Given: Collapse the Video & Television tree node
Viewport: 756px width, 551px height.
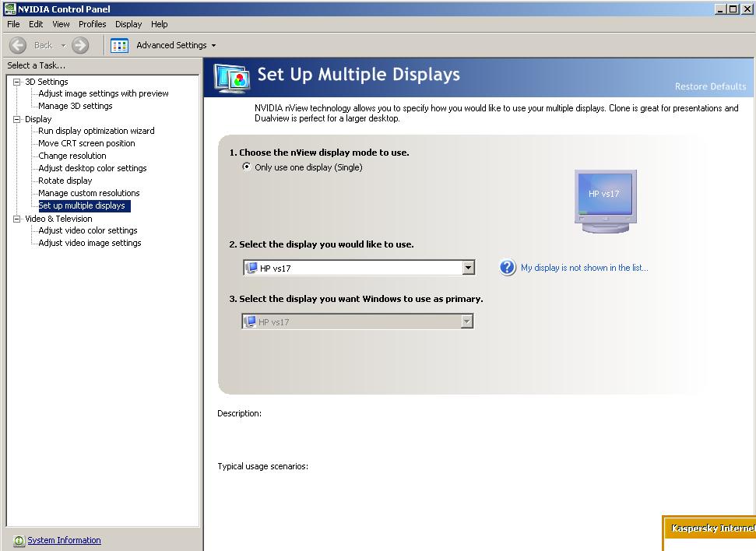Looking at the screenshot, I should point(17,219).
